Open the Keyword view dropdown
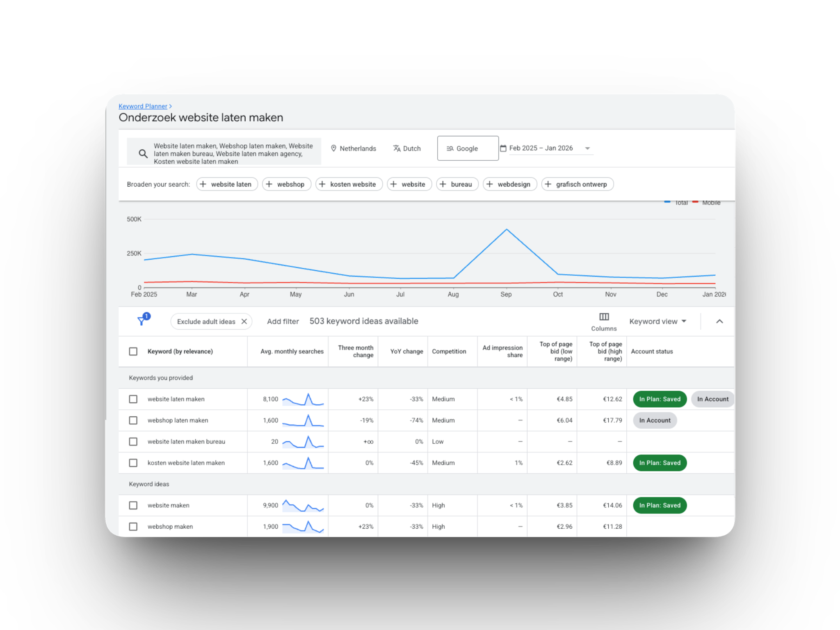840x630 pixels. click(x=658, y=322)
